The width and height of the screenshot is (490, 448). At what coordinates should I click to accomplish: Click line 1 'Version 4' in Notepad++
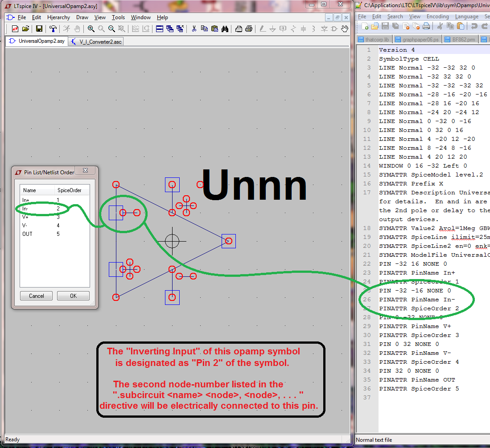[x=397, y=50]
